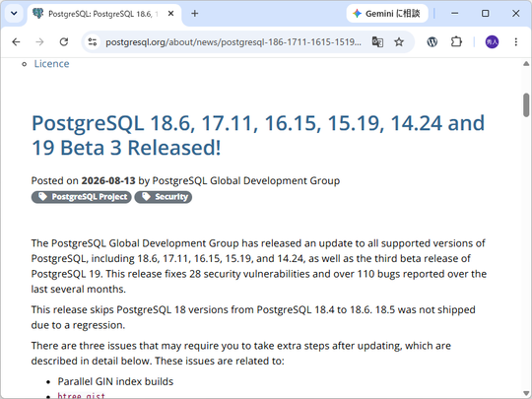Translate this page icon
The image size is (532, 399).
click(377, 42)
